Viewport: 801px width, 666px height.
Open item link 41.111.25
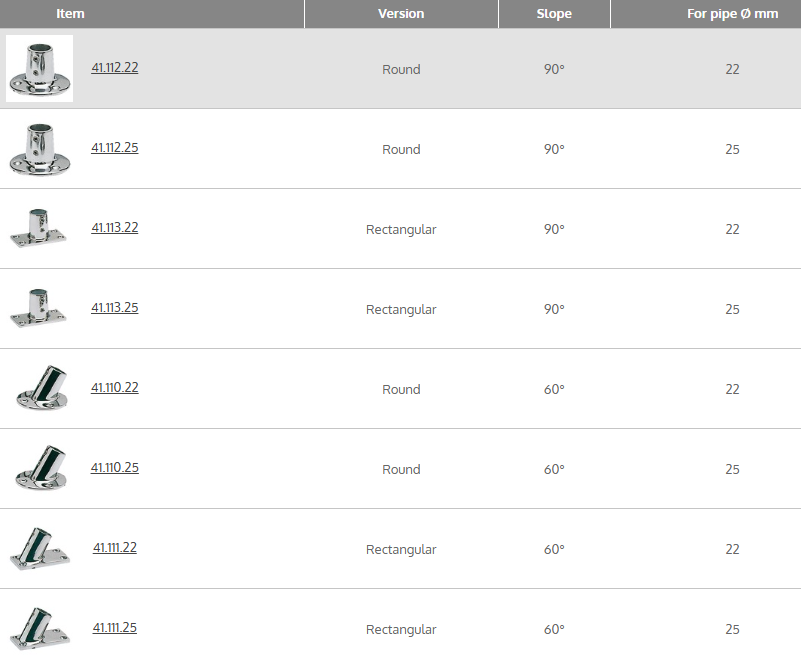tap(115, 628)
